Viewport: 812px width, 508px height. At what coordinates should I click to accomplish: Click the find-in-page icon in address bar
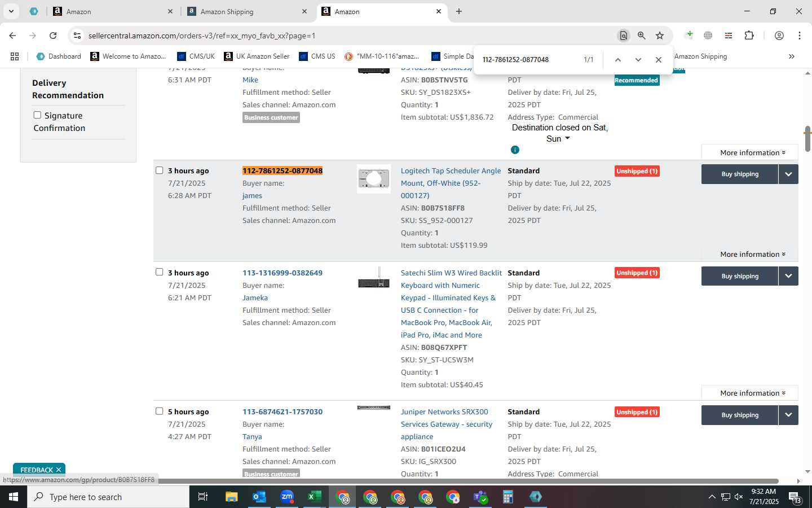point(624,36)
